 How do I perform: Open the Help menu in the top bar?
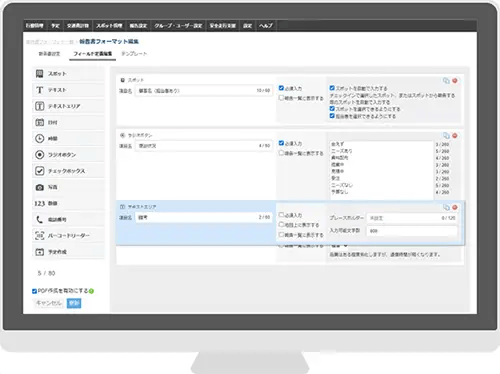pos(266,26)
